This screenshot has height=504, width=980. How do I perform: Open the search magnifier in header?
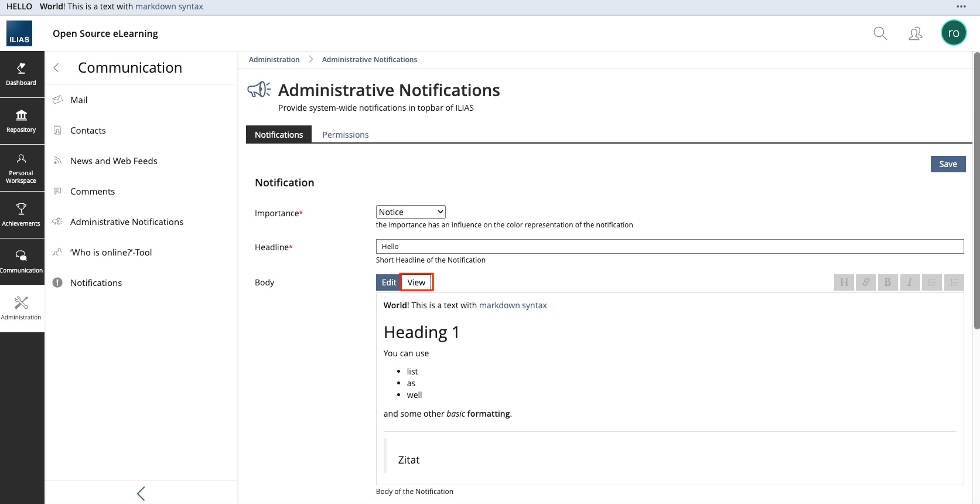880,33
